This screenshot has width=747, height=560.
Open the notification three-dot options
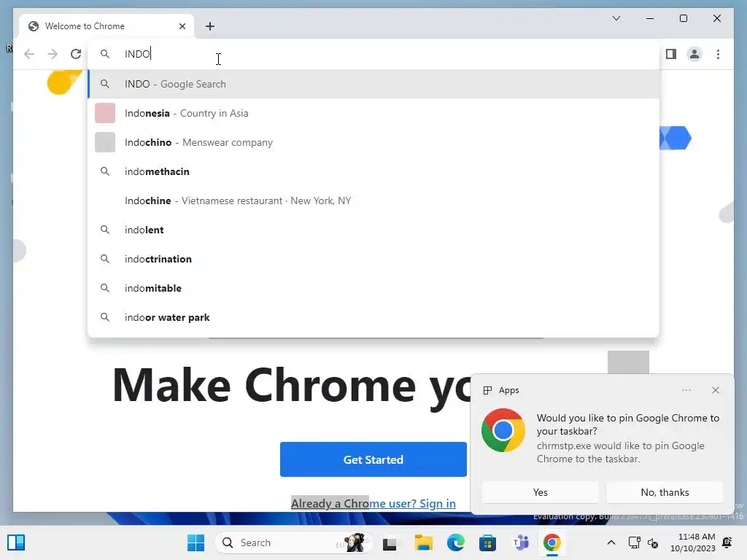[686, 390]
